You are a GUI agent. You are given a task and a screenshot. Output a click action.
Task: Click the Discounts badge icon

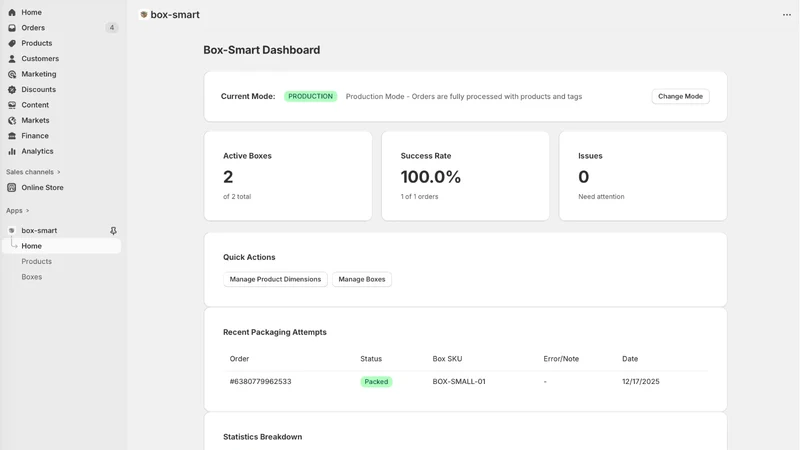pyautogui.click(x=12, y=89)
